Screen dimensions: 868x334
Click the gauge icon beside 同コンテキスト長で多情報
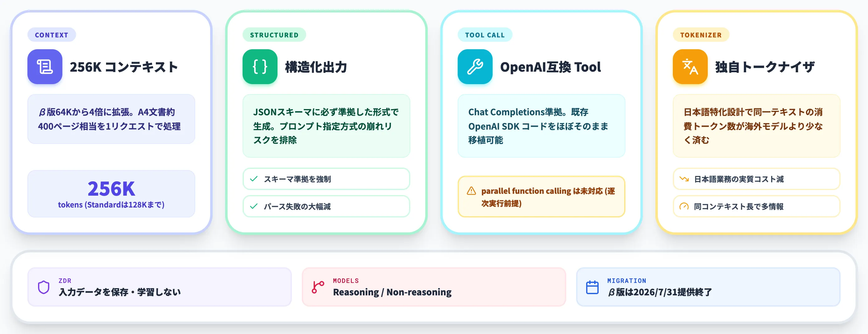(684, 206)
